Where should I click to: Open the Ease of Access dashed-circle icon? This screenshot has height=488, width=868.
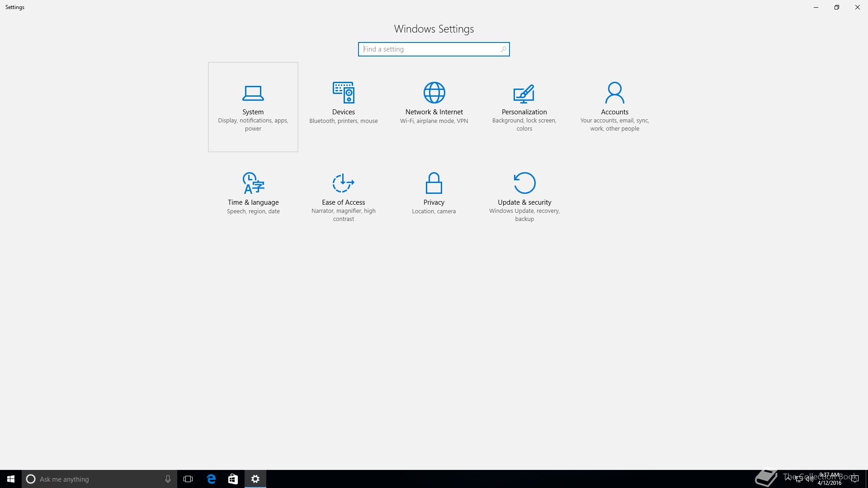(x=344, y=183)
